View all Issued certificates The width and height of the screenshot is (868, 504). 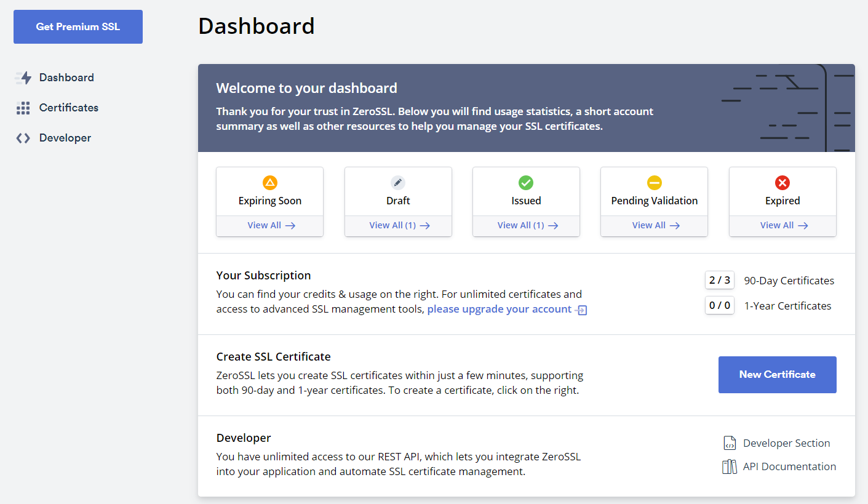pyautogui.click(x=527, y=225)
